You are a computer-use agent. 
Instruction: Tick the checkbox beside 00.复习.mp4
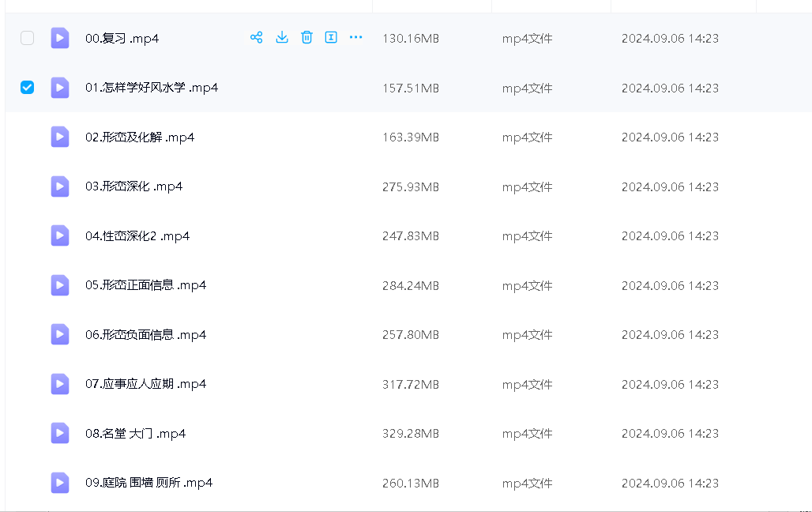[27, 38]
